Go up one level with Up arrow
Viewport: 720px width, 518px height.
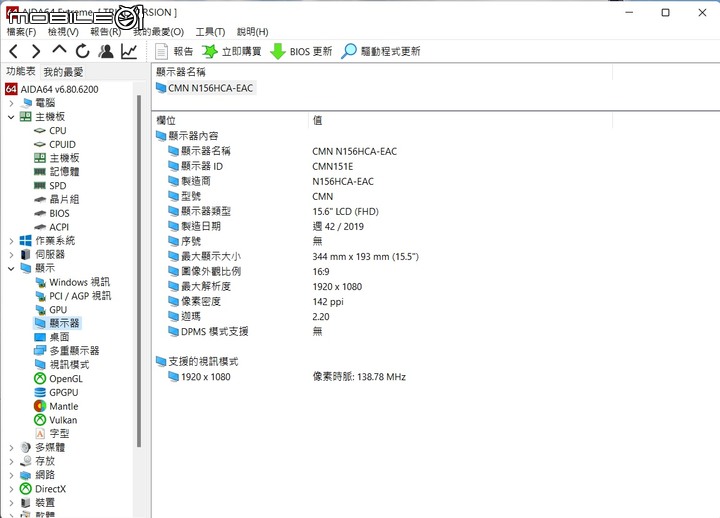point(59,50)
